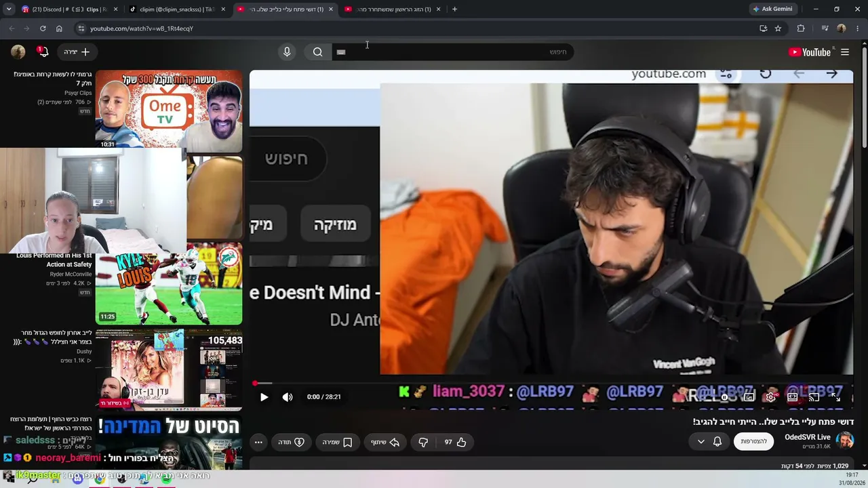This screenshot has width=868, height=488.
Task: Open the Chrome three-dot menu
Action: [858, 28]
